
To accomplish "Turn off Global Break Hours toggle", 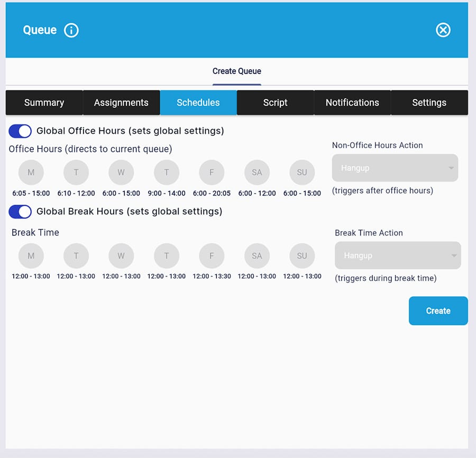I will [x=21, y=212].
